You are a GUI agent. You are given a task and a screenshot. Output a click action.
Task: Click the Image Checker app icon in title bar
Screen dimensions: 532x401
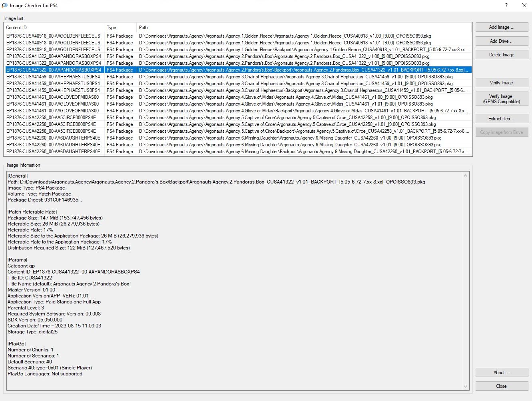click(x=5, y=6)
